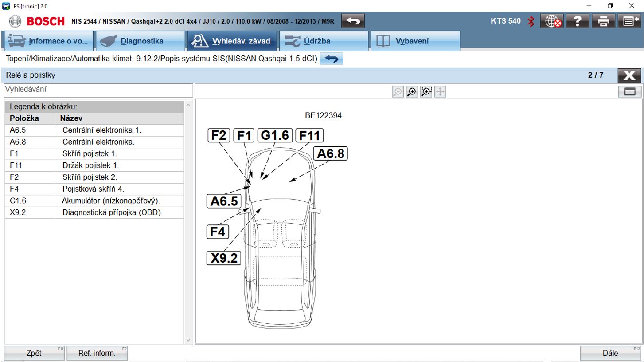644x362 pixels.
Task: Open the online globe connection icon
Action: pyautogui.click(x=552, y=21)
